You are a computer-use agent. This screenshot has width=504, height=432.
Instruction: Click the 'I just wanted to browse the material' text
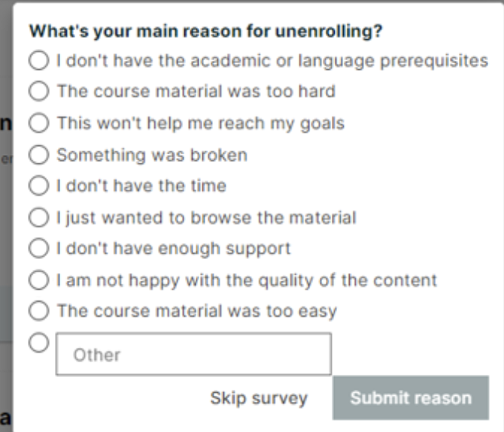pyautogui.click(x=206, y=218)
